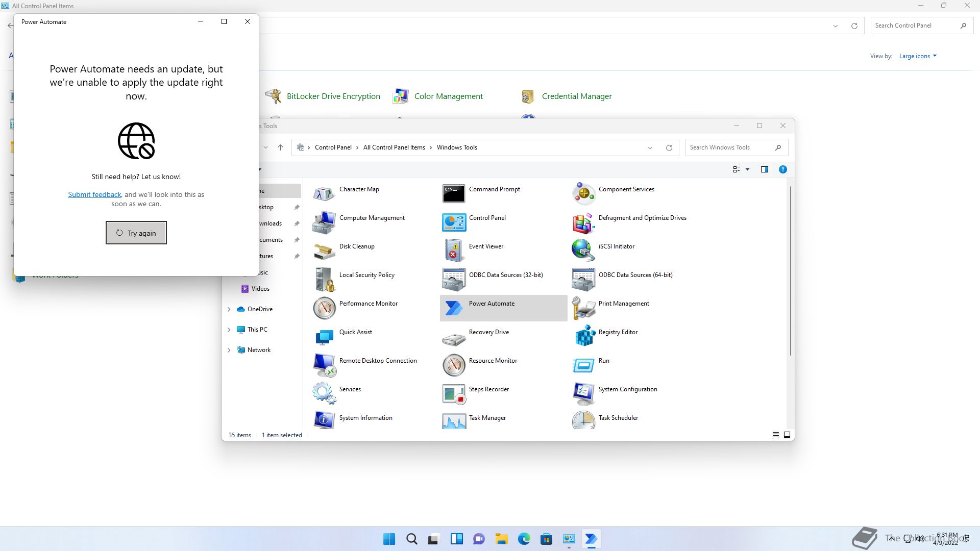Click the Search Windows Tools field
The image size is (980, 551).
pos(737,147)
